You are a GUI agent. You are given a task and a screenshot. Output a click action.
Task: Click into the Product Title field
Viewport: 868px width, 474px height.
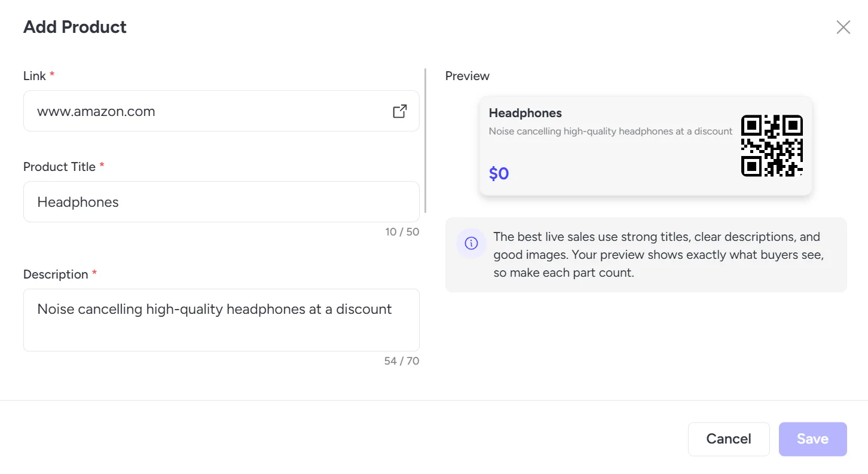221,202
